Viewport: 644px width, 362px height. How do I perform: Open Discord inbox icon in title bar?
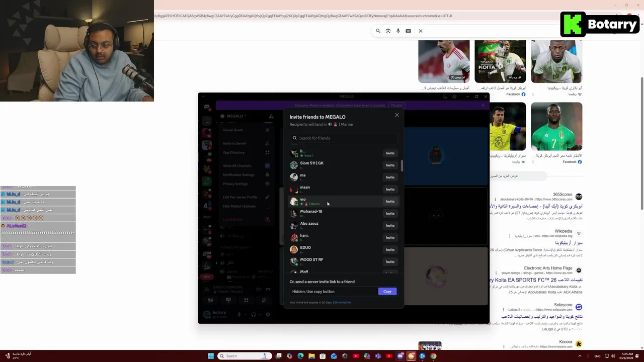(445, 97)
